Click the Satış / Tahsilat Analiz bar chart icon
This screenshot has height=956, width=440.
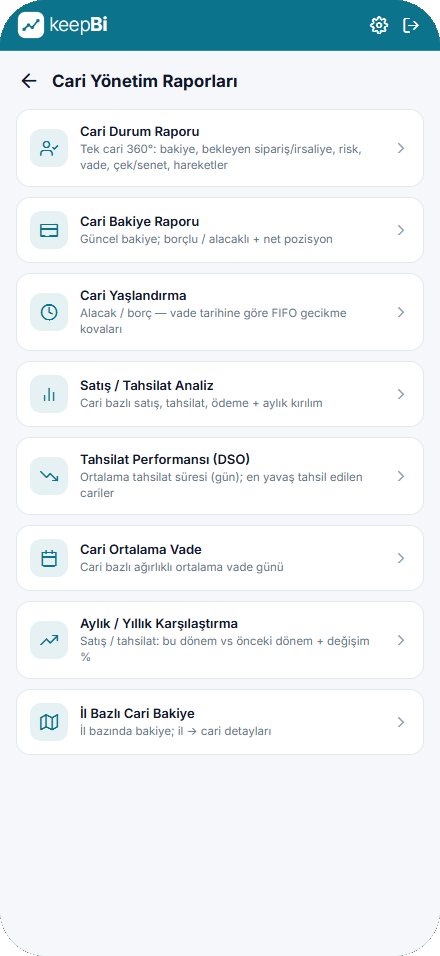tap(49, 394)
